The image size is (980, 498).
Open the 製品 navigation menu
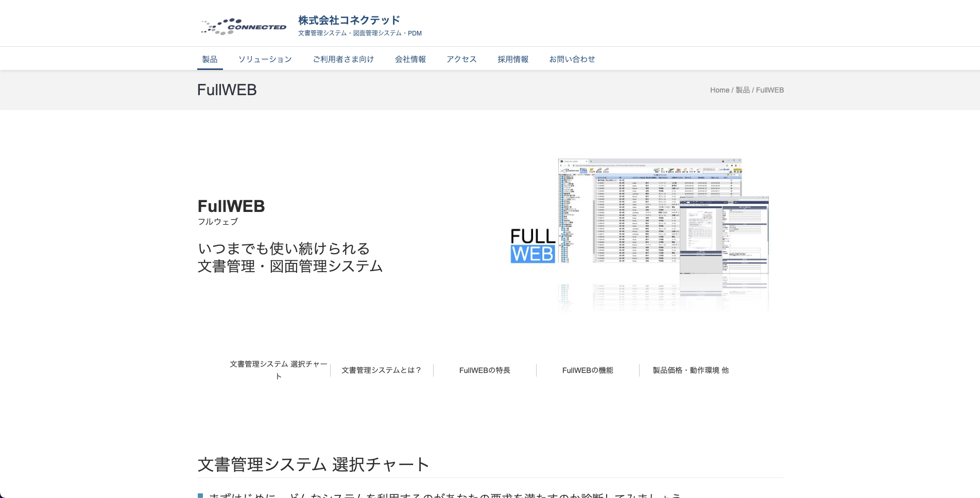pyautogui.click(x=210, y=59)
